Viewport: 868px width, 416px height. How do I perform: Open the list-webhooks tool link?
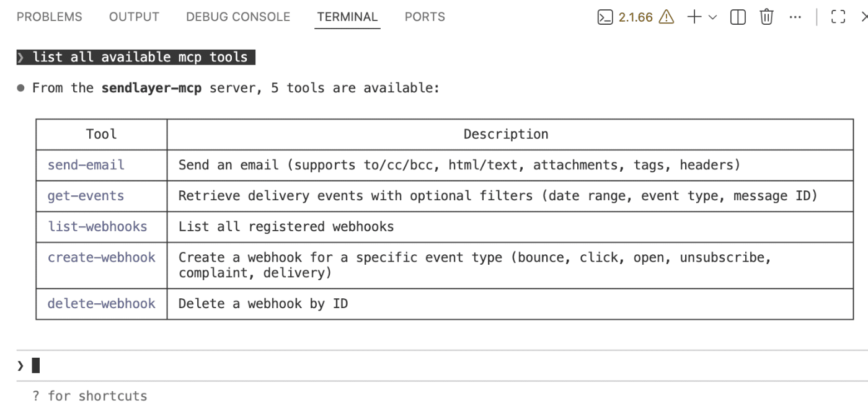[97, 226]
